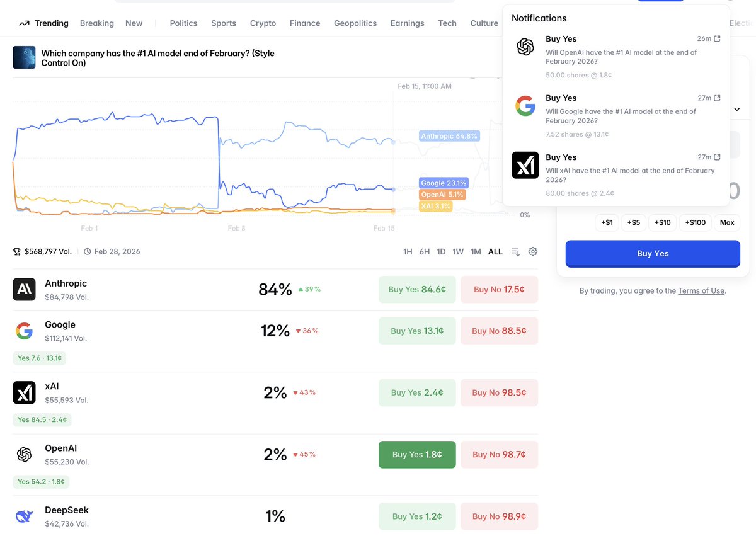Click the market thumbnail image beside the title
756x536 pixels.
(24, 57)
